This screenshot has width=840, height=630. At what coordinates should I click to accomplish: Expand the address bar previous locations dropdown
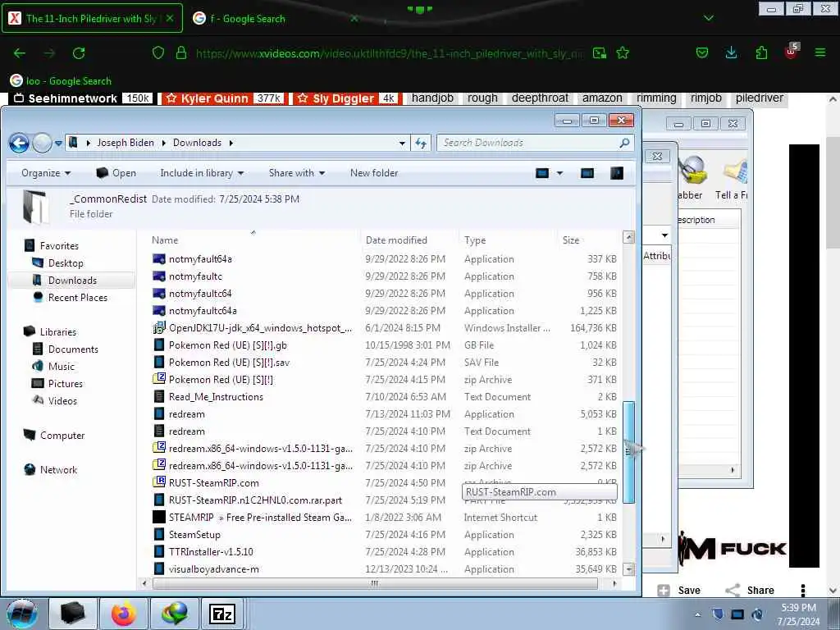402,143
